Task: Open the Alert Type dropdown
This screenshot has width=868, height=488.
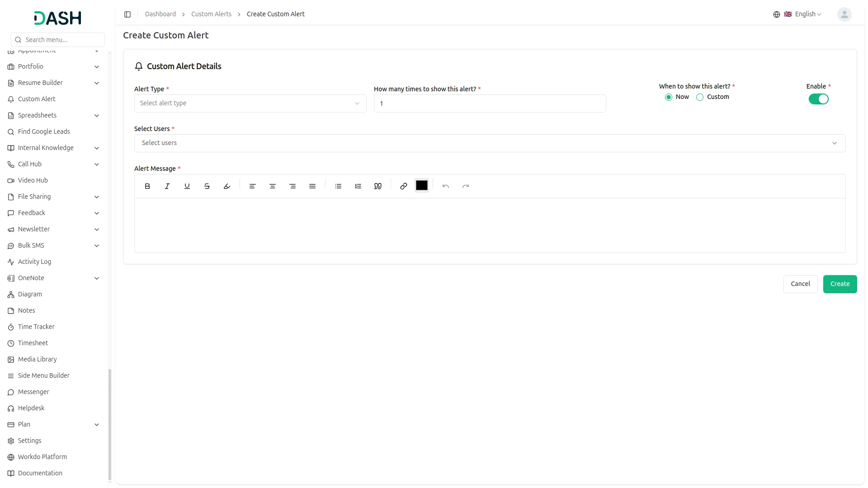Action: pos(250,103)
